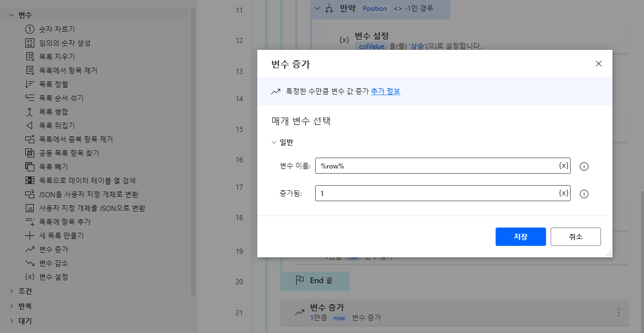Image resolution: width=644 pixels, height=333 pixels.
Task: Click the Position variable chip in row 11
Action: coord(375,8)
